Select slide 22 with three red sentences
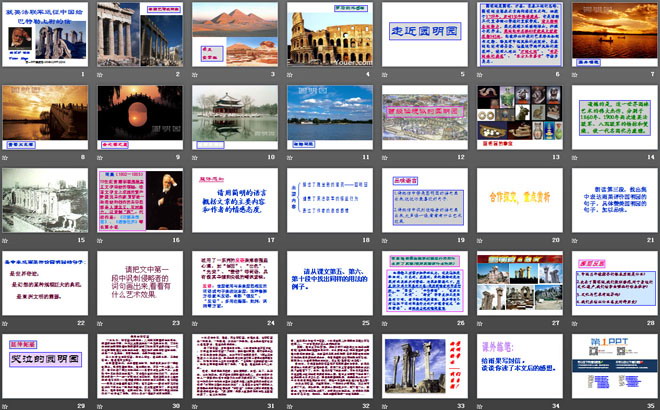 click(x=45, y=283)
